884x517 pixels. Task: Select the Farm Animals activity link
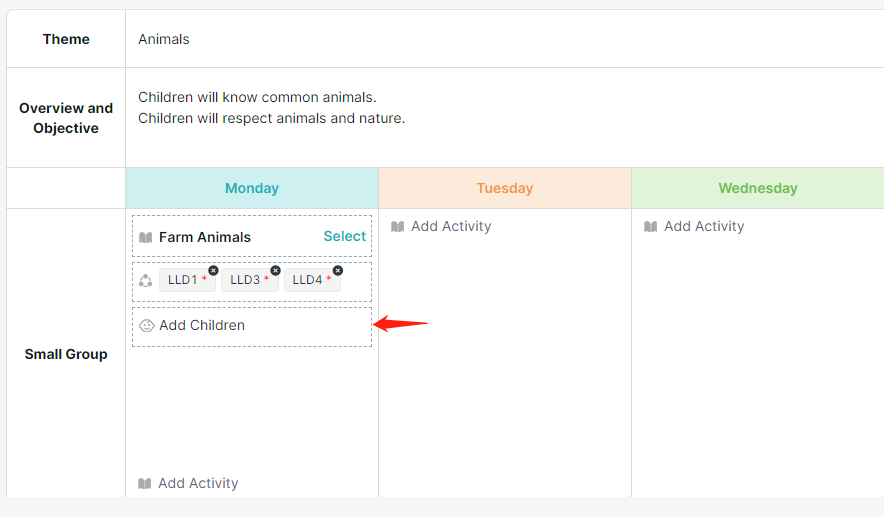(x=344, y=236)
